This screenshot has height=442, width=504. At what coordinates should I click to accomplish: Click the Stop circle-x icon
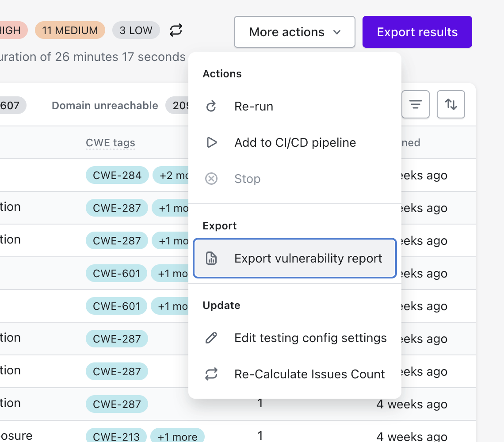tap(211, 179)
